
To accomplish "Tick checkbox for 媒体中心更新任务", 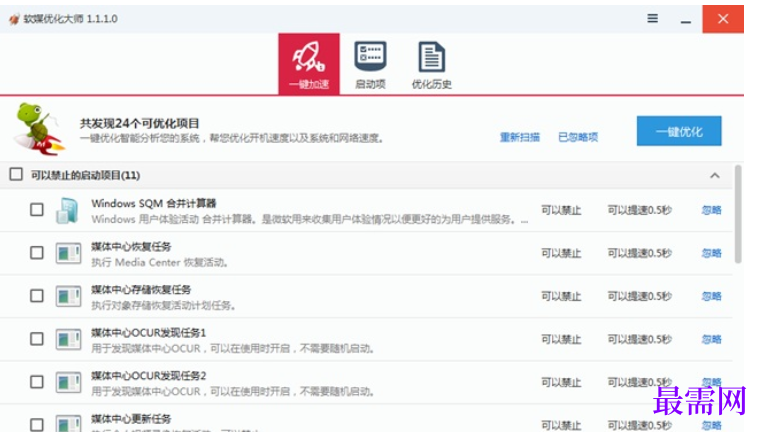I will (x=37, y=424).
